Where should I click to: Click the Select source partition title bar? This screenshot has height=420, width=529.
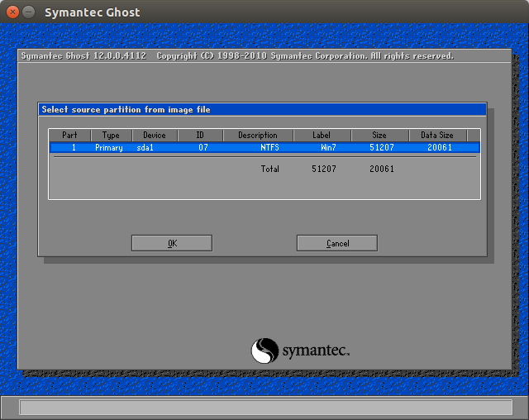[263, 110]
